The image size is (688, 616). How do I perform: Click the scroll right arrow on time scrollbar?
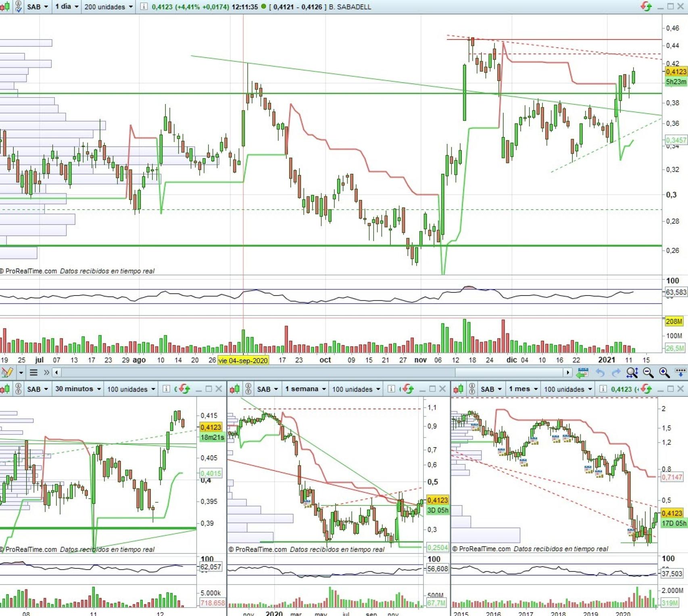point(568,373)
